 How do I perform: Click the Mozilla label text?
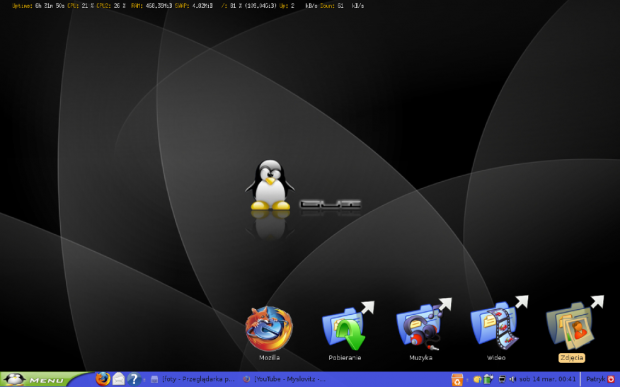point(269,358)
